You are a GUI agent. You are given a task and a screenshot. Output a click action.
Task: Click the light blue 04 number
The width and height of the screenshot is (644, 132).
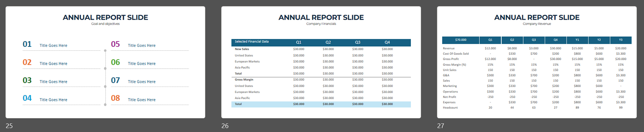point(27,98)
